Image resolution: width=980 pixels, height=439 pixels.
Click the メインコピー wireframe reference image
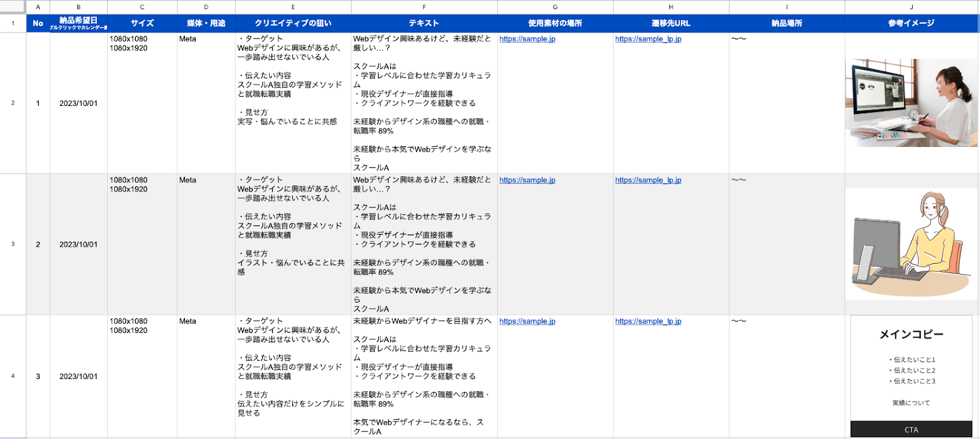point(911,376)
